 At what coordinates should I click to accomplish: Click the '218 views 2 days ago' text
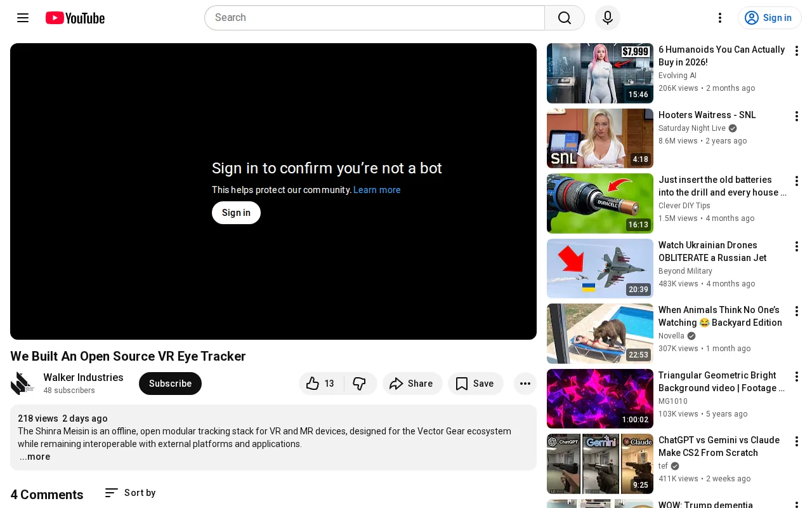(x=63, y=418)
